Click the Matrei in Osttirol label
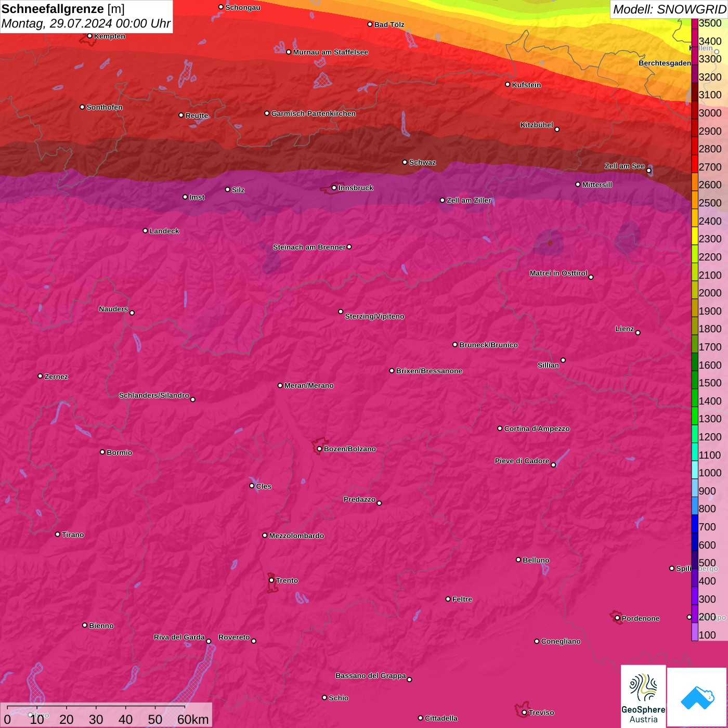Screen dimensions: 728x728 pos(558,273)
